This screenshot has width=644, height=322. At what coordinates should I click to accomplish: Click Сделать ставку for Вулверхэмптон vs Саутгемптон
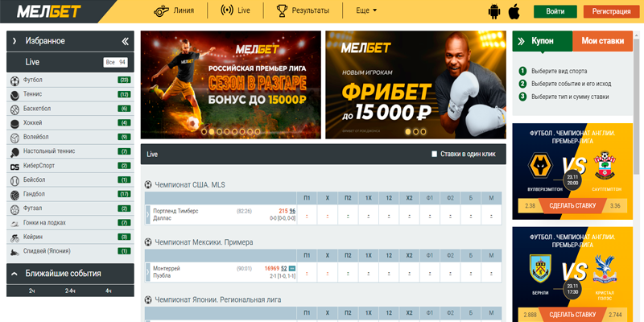tap(572, 206)
